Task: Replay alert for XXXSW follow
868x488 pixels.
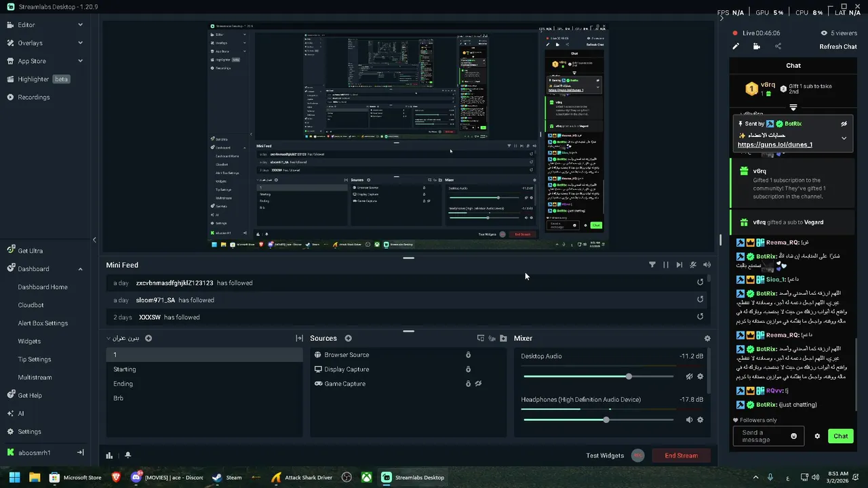Action: click(701, 317)
